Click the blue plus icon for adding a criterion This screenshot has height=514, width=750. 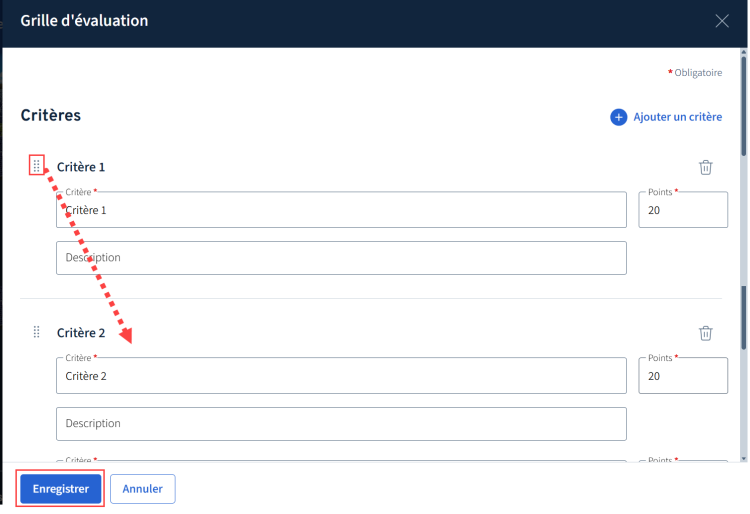click(x=618, y=117)
